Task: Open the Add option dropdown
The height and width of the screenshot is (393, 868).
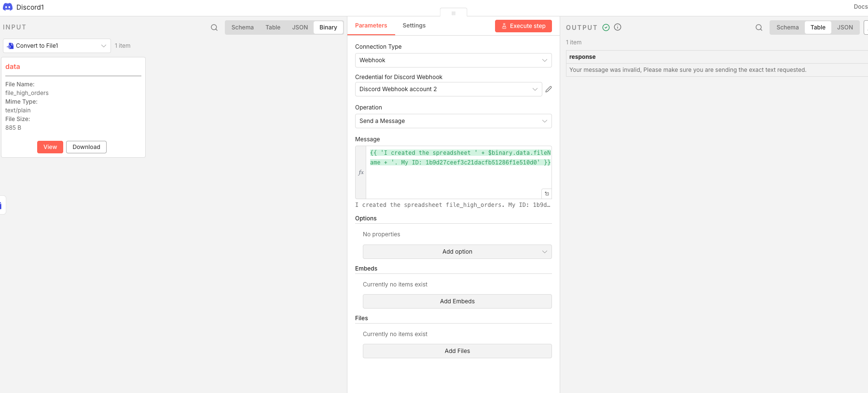Action: pos(457,252)
